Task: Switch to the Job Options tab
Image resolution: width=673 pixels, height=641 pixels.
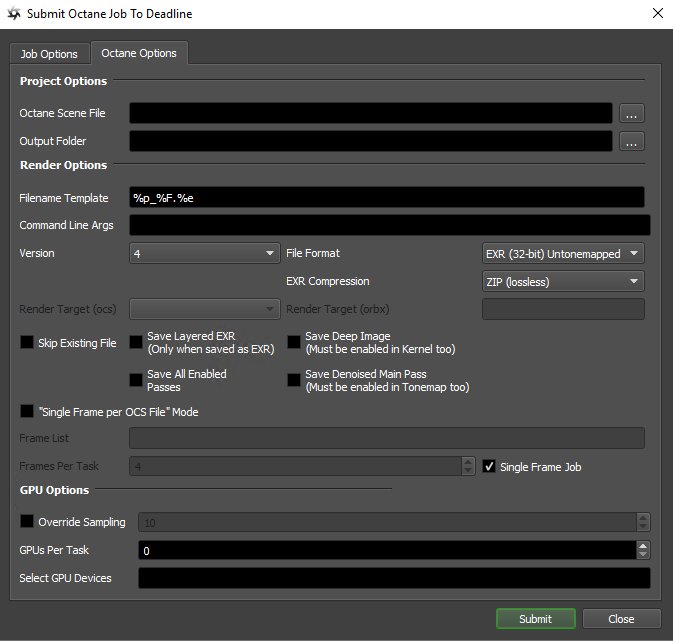Action: [x=49, y=54]
